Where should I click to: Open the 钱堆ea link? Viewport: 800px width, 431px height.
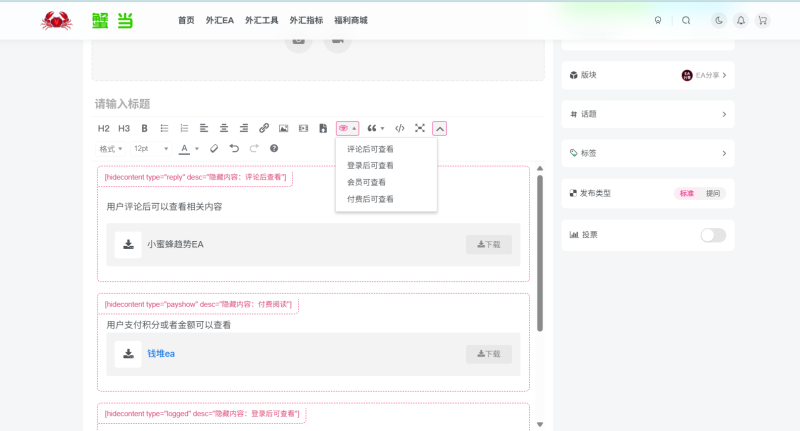pos(161,354)
